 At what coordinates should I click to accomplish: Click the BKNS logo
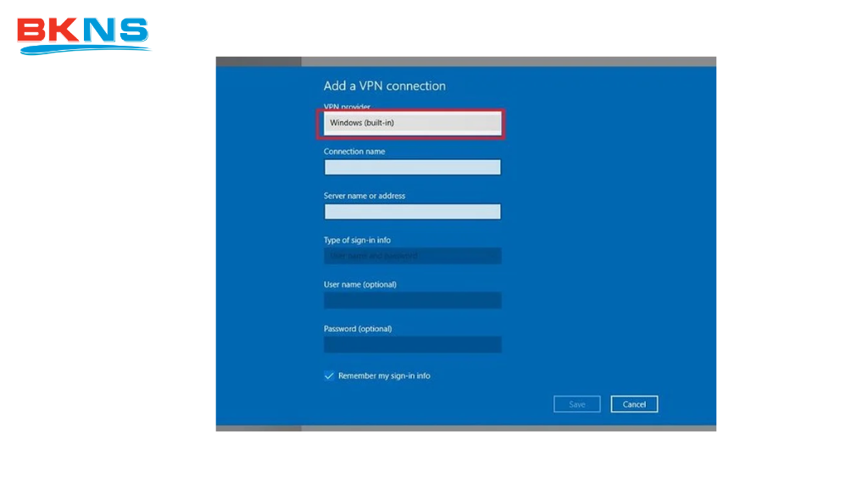pos(83,34)
